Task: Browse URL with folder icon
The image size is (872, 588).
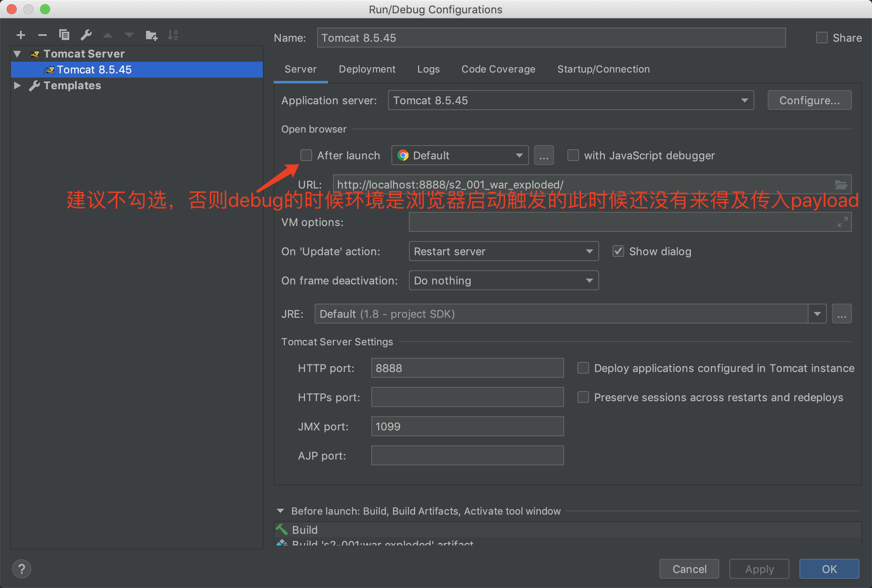Action: [841, 185]
